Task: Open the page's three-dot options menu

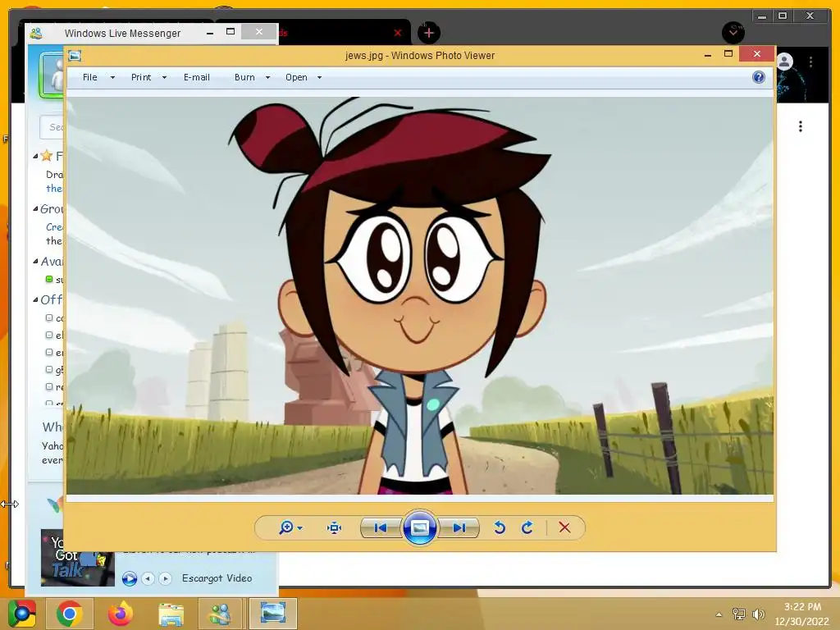Action: 801,126
